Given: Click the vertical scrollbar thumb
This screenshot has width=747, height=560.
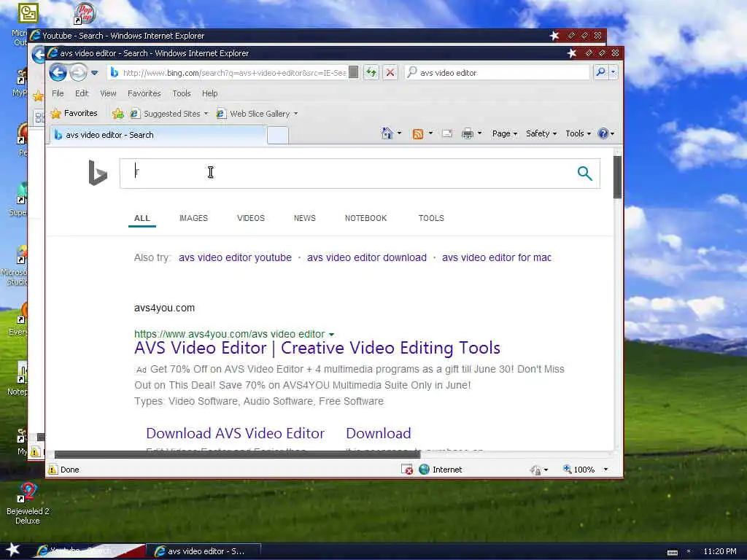Looking at the screenshot, I should 617,177.
